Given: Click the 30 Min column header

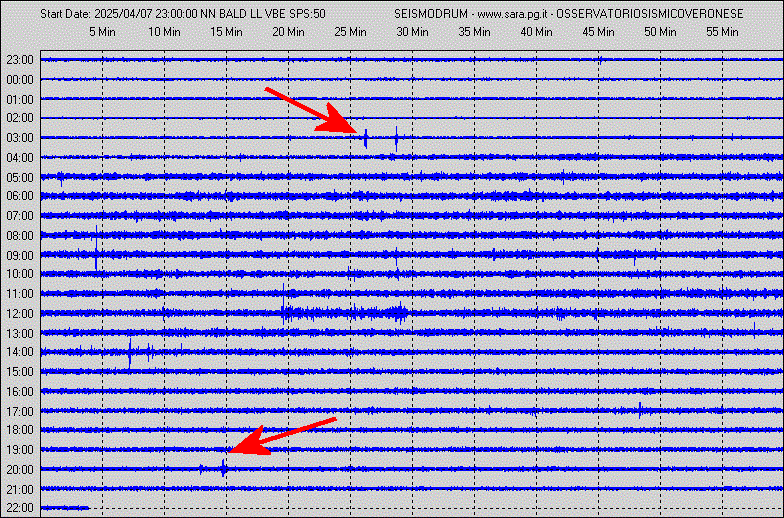Looking at the screenshot, I should coord(412,32).
